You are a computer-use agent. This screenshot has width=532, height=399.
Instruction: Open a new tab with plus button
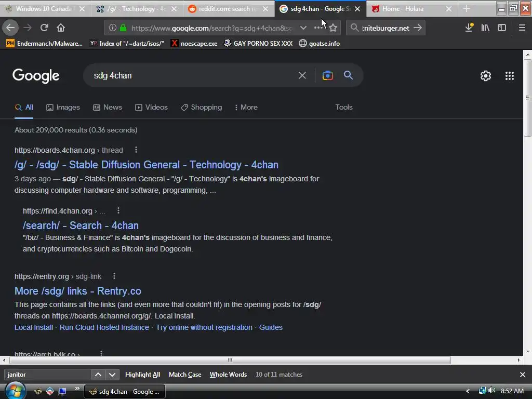click(x=467, y=8)
